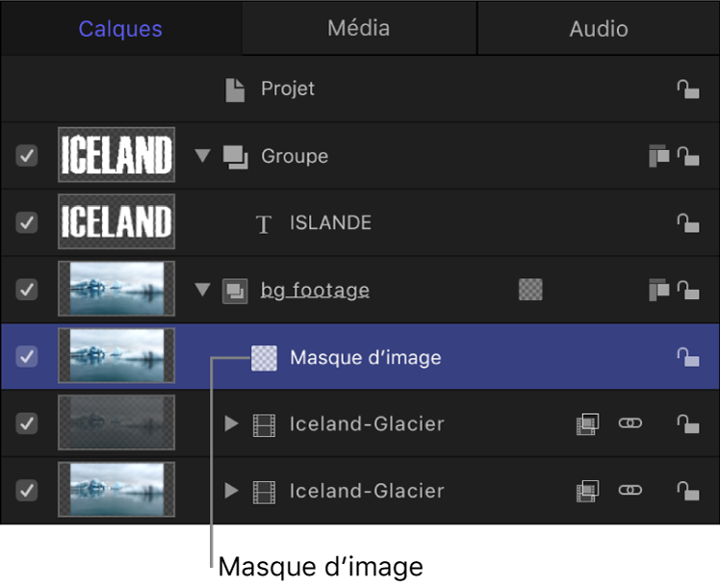Select the ISLANDE text layer name

point(330,223)
